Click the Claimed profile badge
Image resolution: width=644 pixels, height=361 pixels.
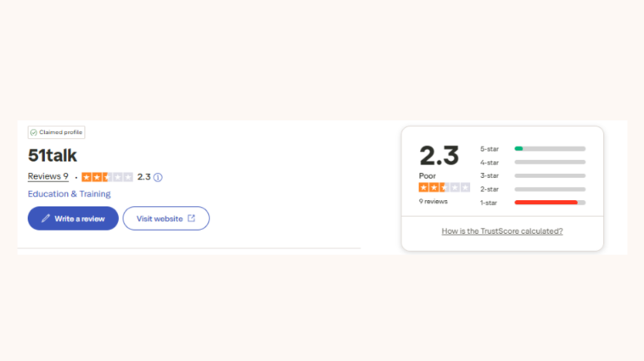click(x=56, y=132)
